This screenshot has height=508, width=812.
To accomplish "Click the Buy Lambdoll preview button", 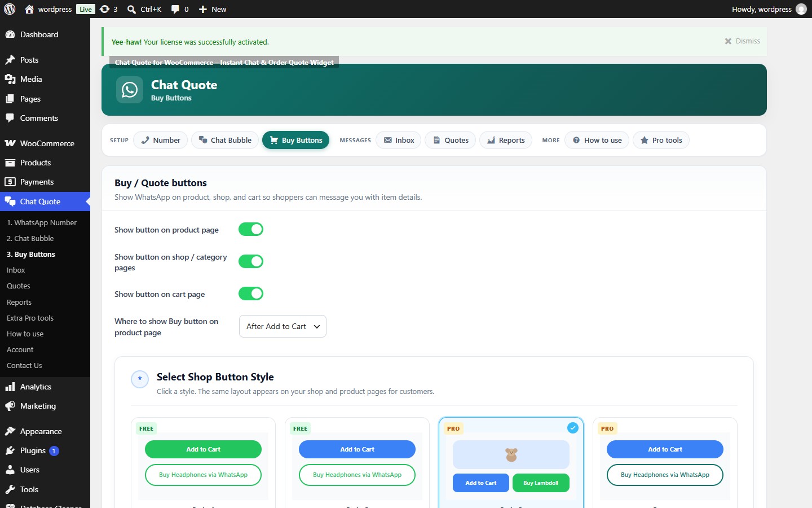I will (x=541, y=483).
